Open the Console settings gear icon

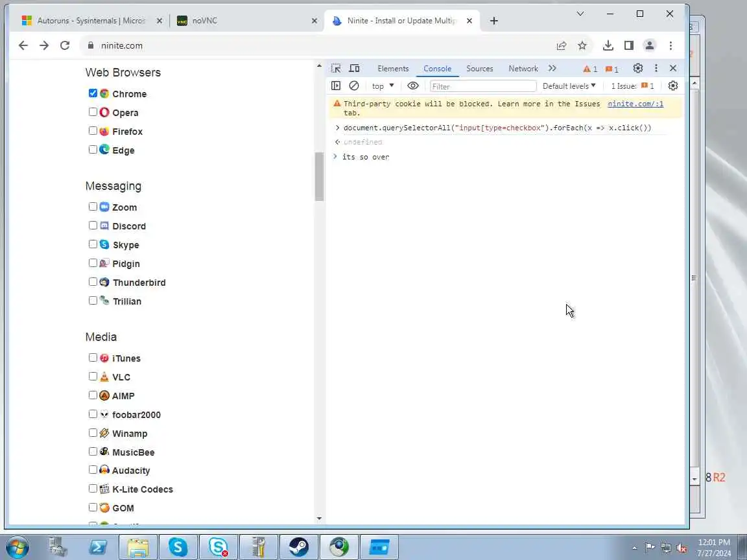tap(672, 86)
